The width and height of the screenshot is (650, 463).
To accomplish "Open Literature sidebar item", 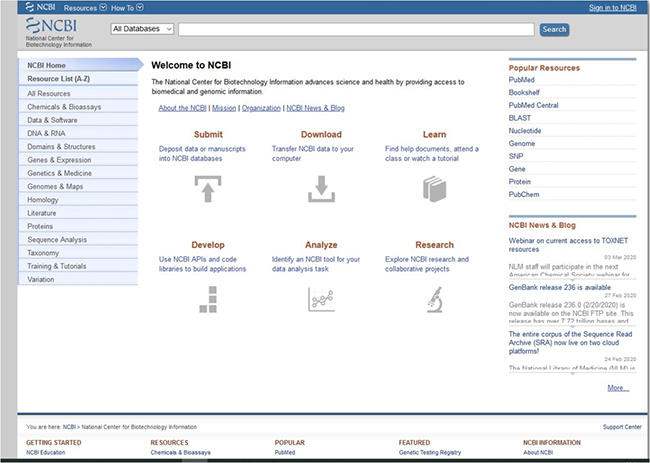I will coord(78,213).
